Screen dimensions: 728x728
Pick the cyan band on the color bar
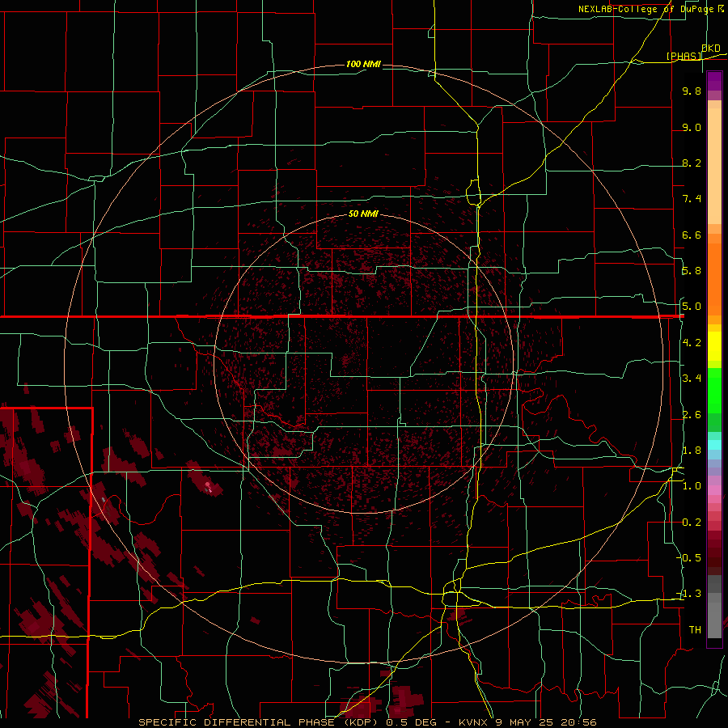(x=714, y=445)
